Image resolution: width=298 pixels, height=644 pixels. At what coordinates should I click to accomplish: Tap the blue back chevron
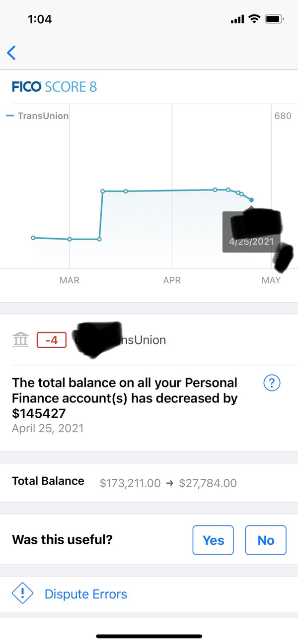pos(11,53)
